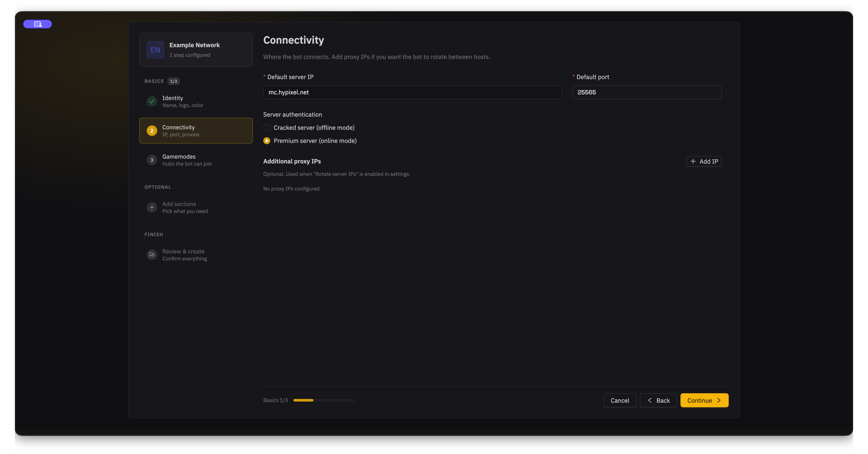
Task: Click the purple screen-share pill icon
Action: (x=37, y=24)
